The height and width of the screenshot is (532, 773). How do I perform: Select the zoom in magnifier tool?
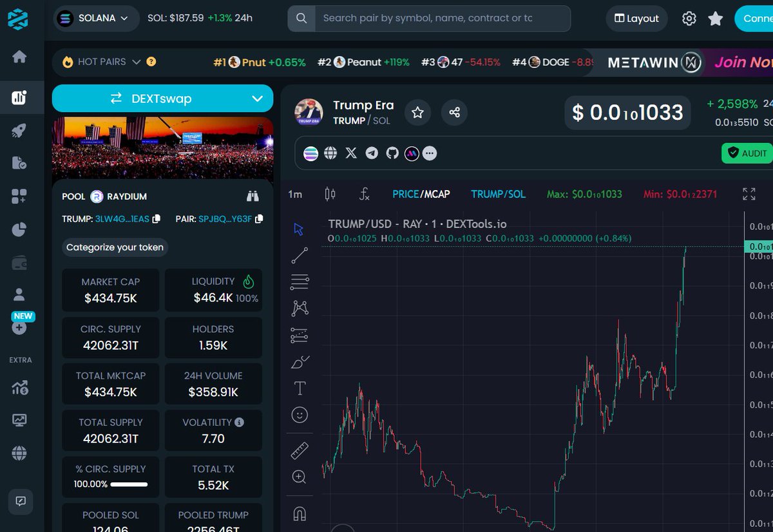click(300, 477)
